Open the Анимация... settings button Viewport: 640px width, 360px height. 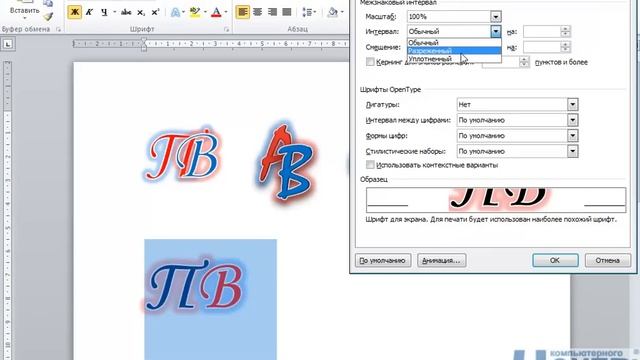coord(442,260)
